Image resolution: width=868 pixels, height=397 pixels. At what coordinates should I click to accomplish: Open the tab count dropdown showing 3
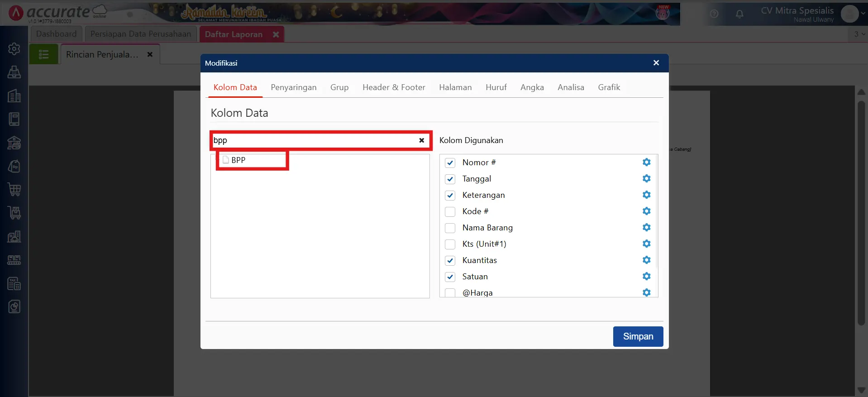point(859,34)
